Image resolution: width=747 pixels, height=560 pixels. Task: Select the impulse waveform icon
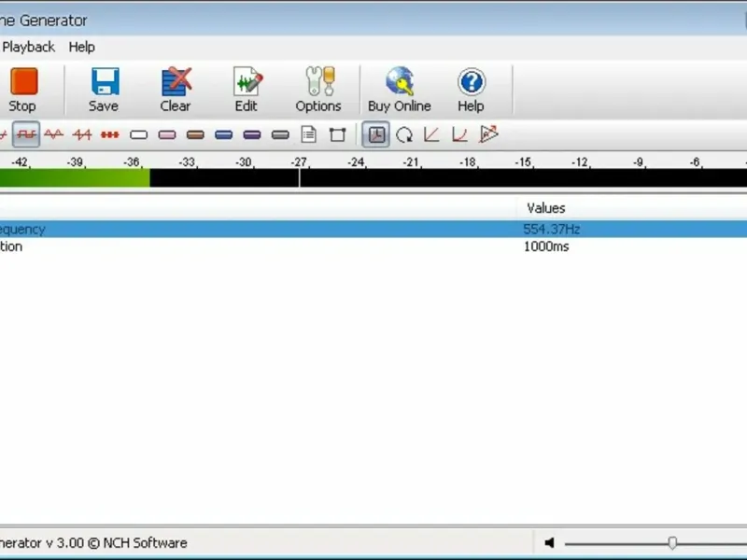click(110, 134)
